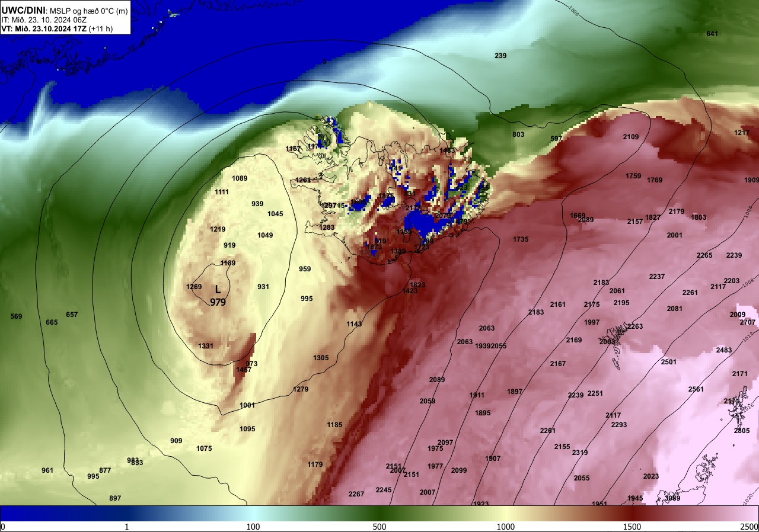This screenshot has width=759, height=532.
Task: Click the 2251 height value
Action: coord(595,393)
